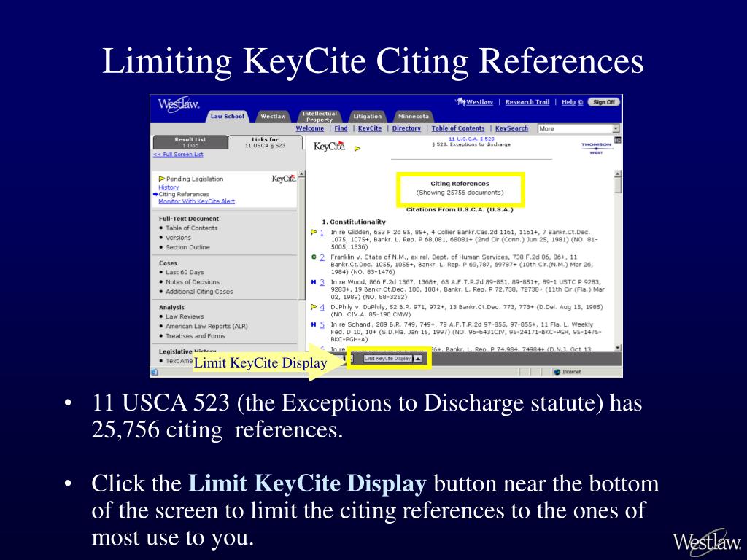Click the blue H symbol beside In re Wood

(314, 282)
